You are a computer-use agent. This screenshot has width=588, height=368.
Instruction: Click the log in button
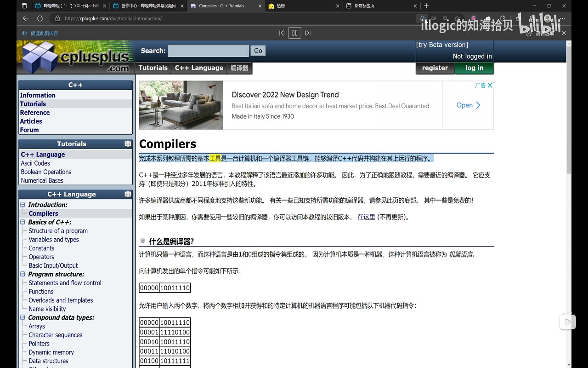coord(474,68)
